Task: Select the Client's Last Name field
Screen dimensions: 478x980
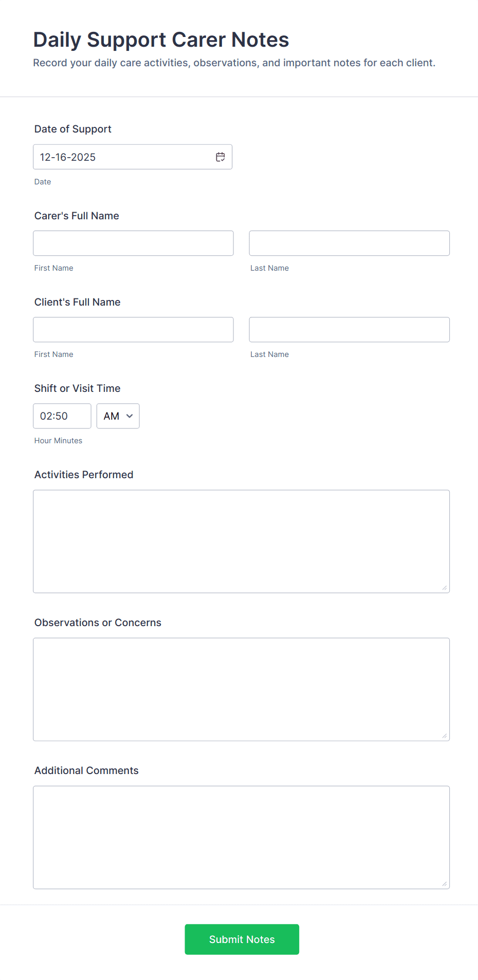Action: click(349, 329)
